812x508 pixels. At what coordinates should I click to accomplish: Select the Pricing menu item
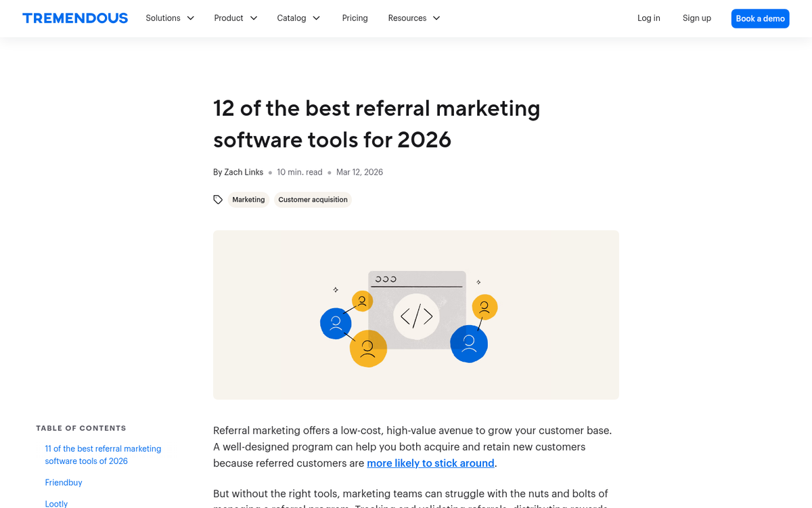tap(355, 18)
